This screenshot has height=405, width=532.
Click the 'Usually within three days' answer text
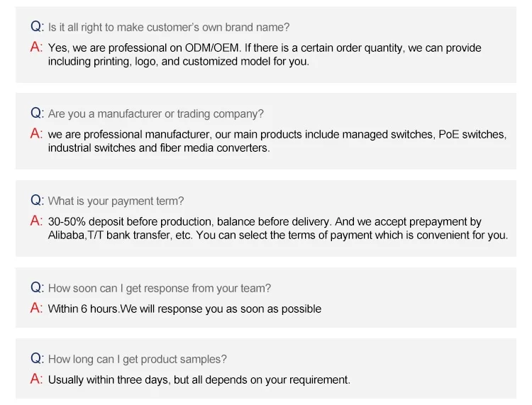[x=199, y=379]
